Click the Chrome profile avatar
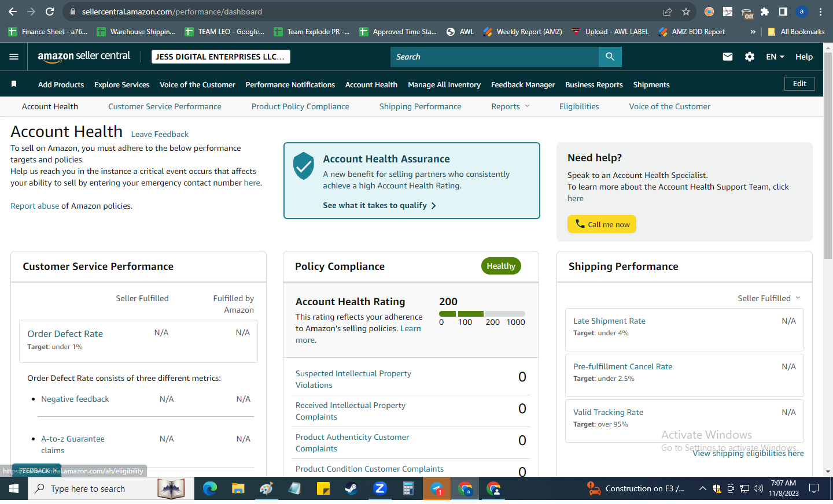This screenshot has height=504, width=833. coord(801,12)
